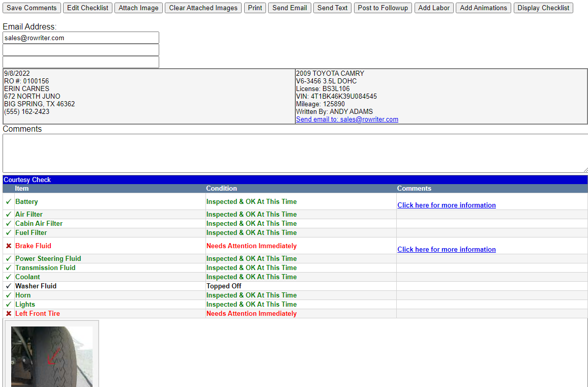The width and height of the screenshot is (588, 387).
Task: Click the green checkmark next to Air Filter
Action: [9, 215]
